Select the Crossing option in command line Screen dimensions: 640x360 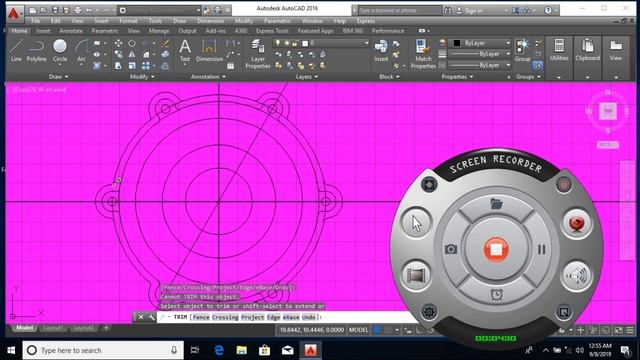pos(225,317)
